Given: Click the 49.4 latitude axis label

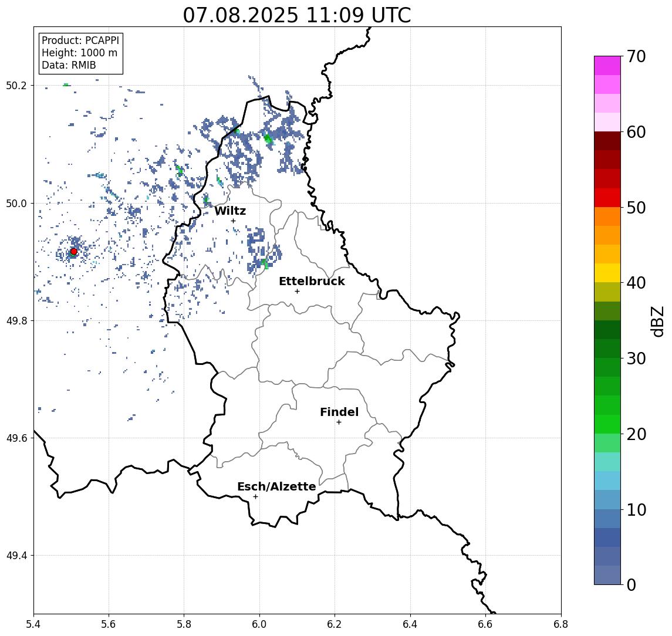Looking at the screenshot, I should tap(16, 556).
